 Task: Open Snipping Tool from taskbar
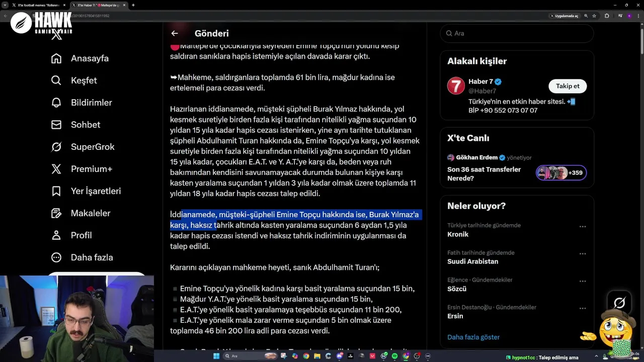click(284, 356)
